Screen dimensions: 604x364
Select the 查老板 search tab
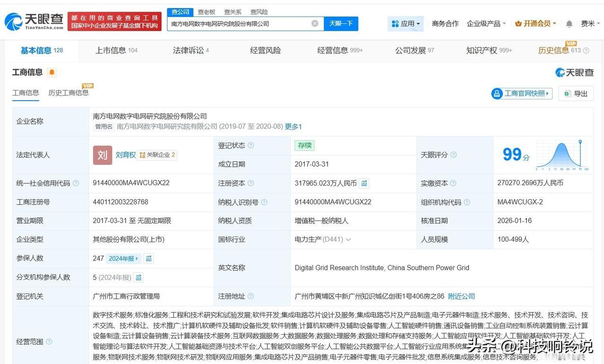(x=207, y=12)
